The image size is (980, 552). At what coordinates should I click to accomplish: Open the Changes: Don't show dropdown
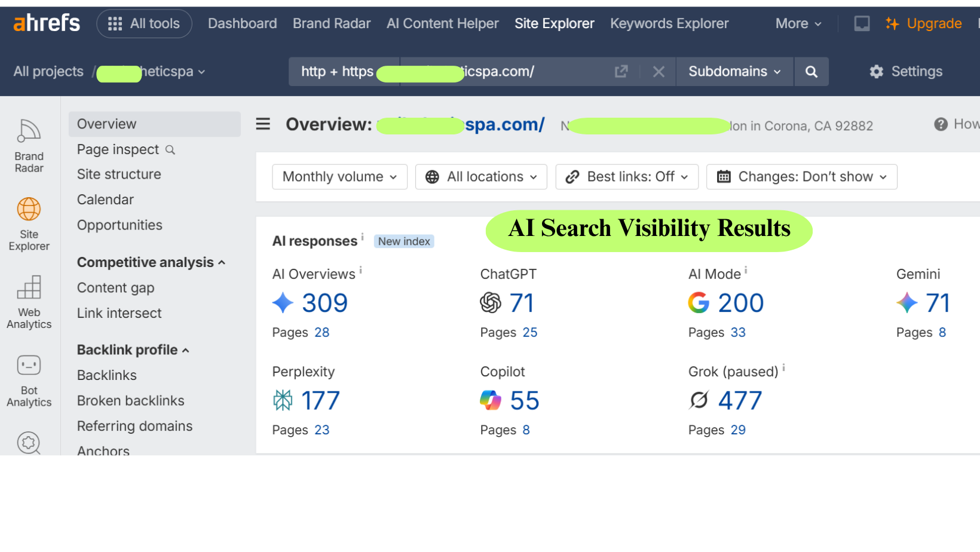[801, 177]
